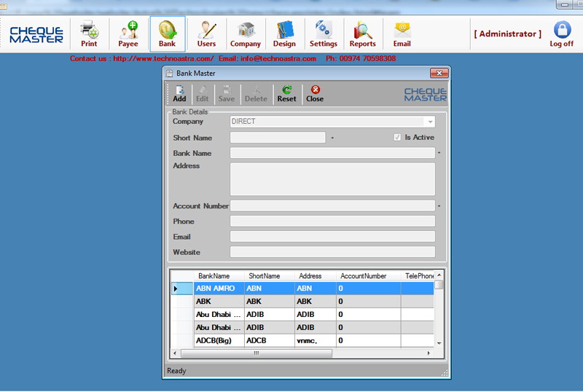Click the [ Administrator ] label
Screen dimensions: 583x392
[507, 34]
